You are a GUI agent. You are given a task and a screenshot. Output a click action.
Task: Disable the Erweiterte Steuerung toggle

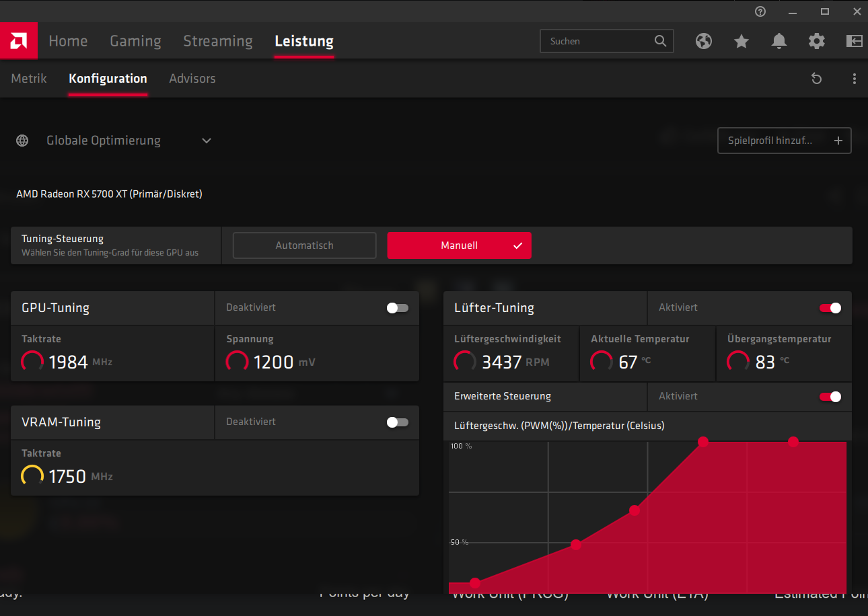pyautogui.click(x=830, y=397)
